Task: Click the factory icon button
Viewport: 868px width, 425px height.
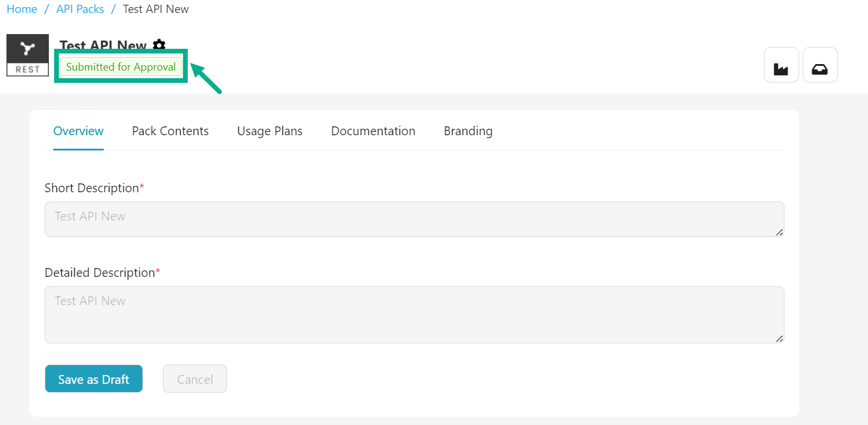Action: [781, 65]
